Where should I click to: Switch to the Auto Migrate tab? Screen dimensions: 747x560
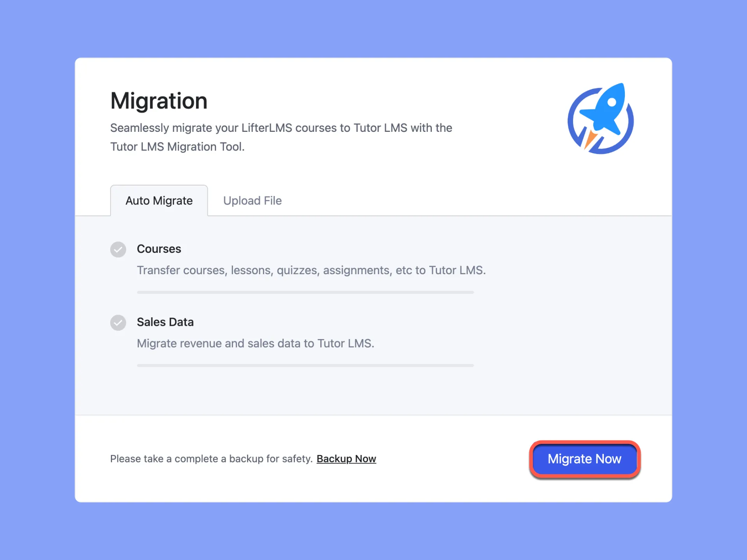[159, 200]
